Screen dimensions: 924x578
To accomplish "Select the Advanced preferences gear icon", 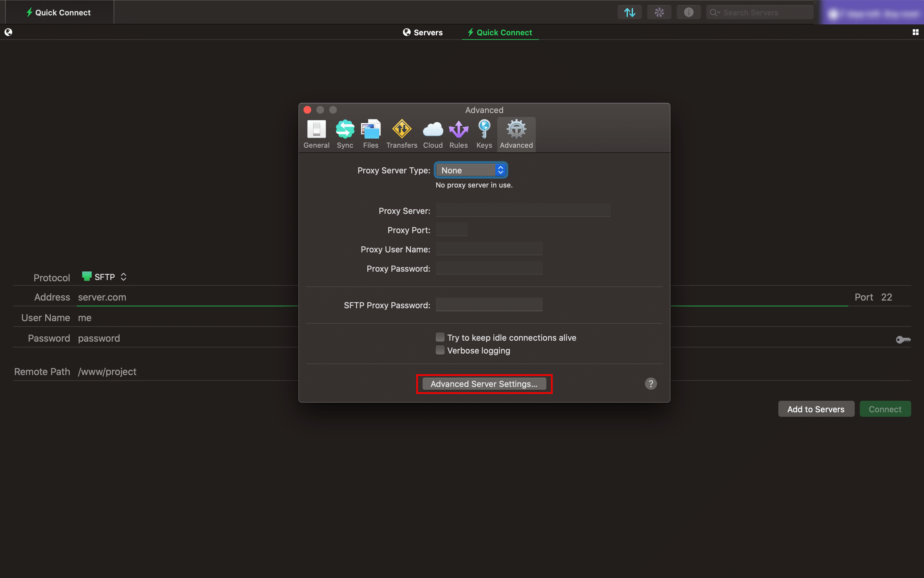I will (516, 129).
